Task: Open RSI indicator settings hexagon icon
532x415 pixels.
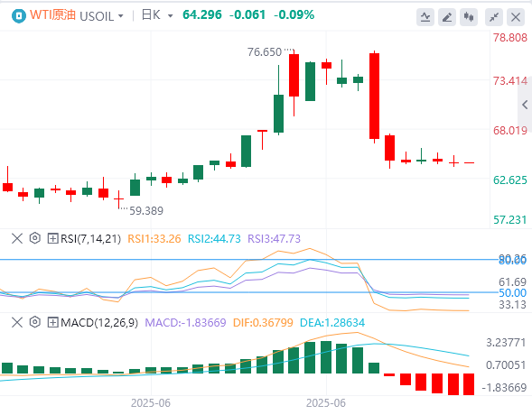Action: (34, 238)
